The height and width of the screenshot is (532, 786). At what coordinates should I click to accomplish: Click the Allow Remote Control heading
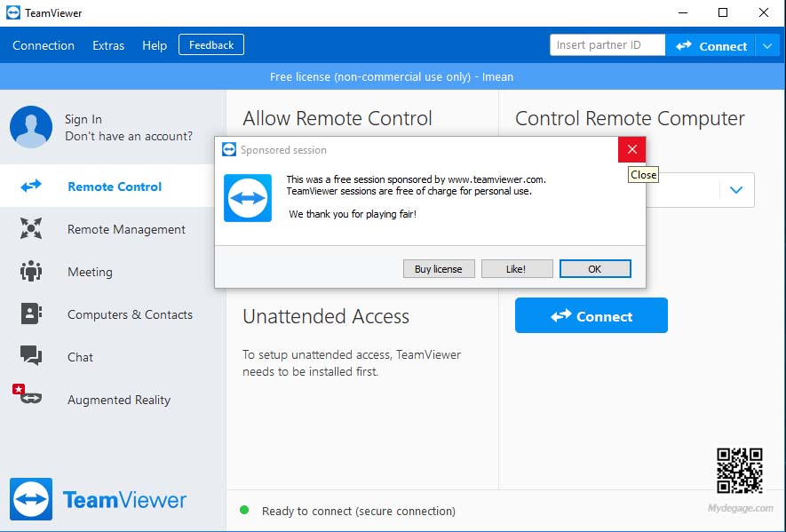click(337, 118)
